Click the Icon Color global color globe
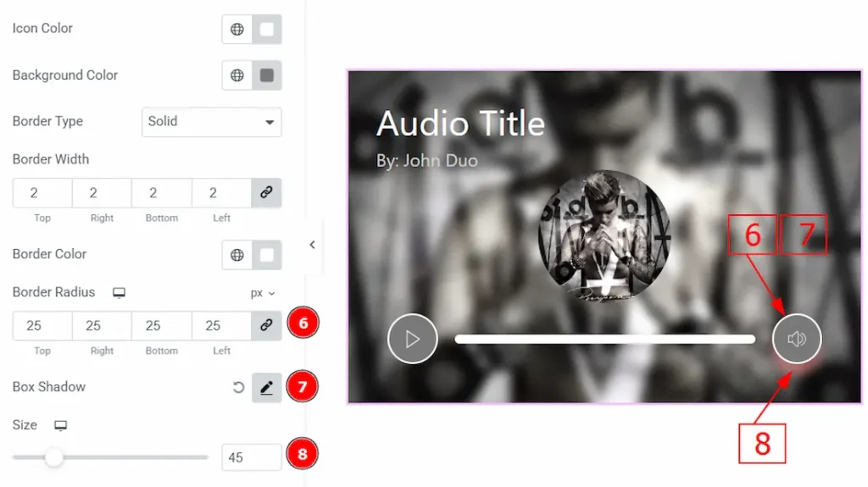The image size is (868, 487). coord(237,30)
